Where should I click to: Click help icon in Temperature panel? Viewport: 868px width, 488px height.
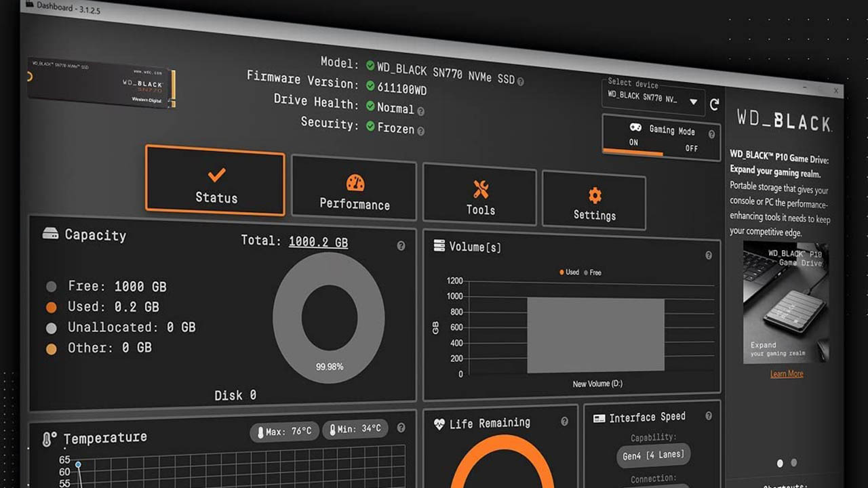401,428
